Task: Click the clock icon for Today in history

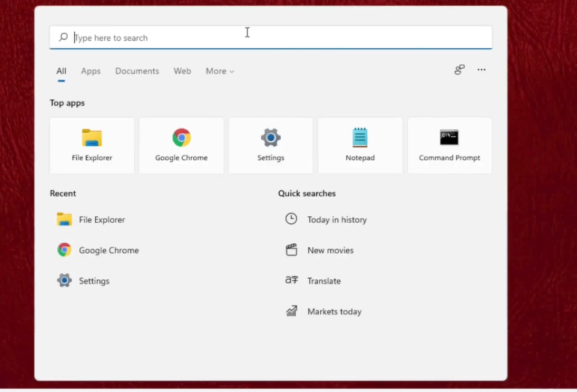Action: (x=291, y=219)
